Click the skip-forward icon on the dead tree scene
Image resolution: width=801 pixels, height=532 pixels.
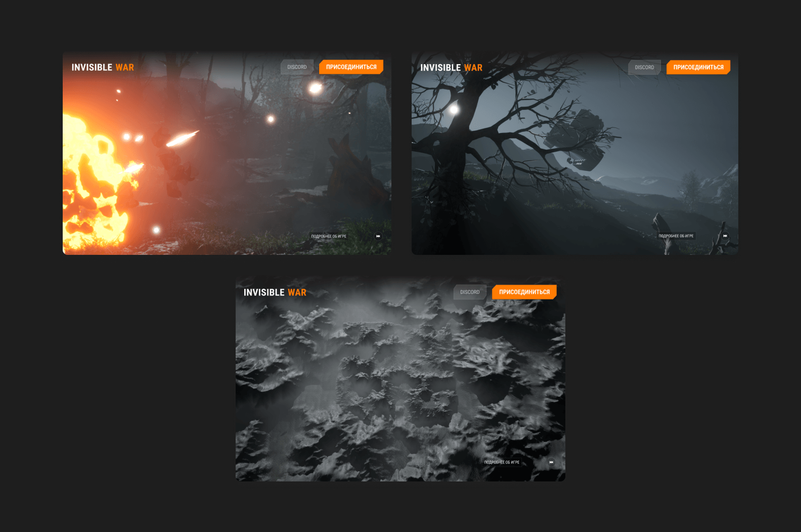(x=725, y=236)
